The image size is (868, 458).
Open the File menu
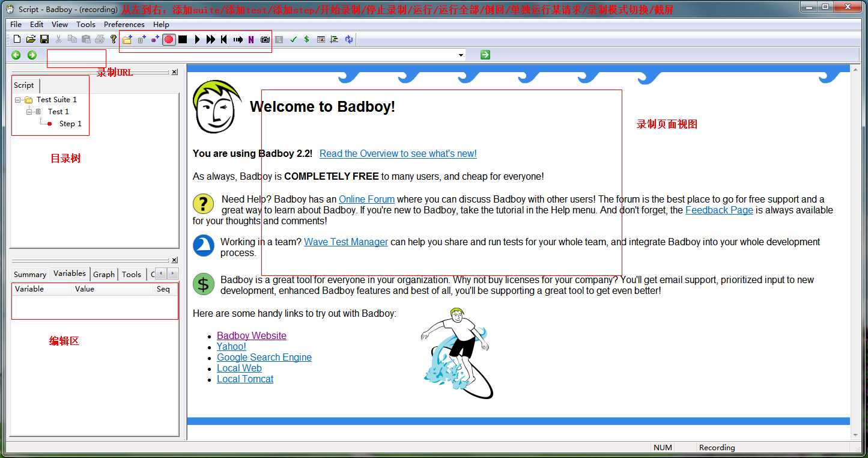tap(16, 24)
